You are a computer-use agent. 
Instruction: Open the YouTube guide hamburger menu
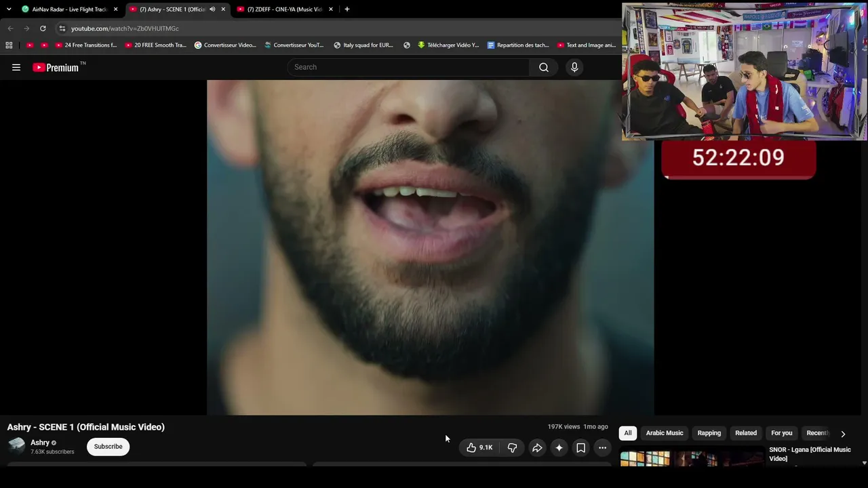tap(16, 67)
